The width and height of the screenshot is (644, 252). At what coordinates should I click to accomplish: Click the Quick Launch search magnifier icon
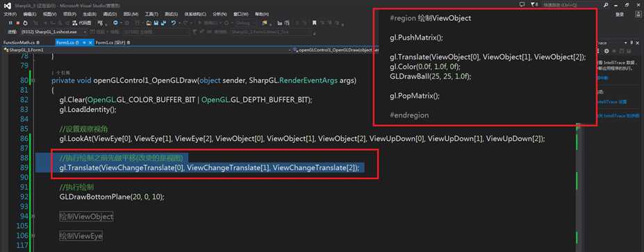(606, 5)
